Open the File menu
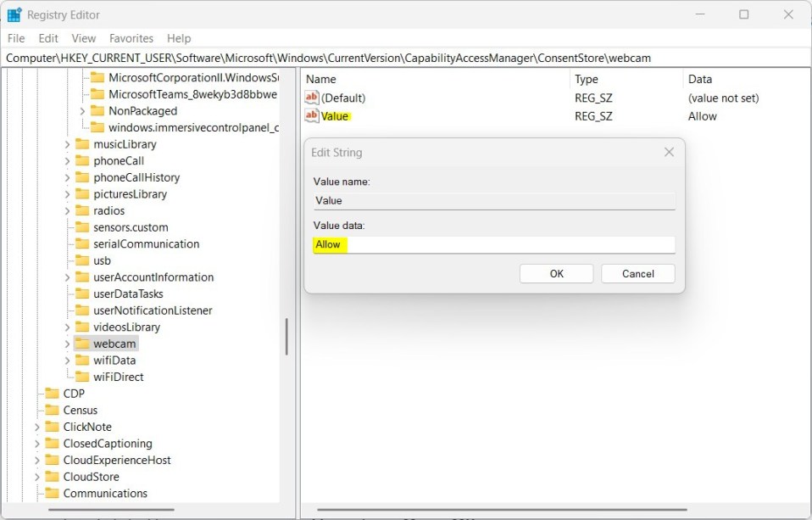 tap(16, 38)
